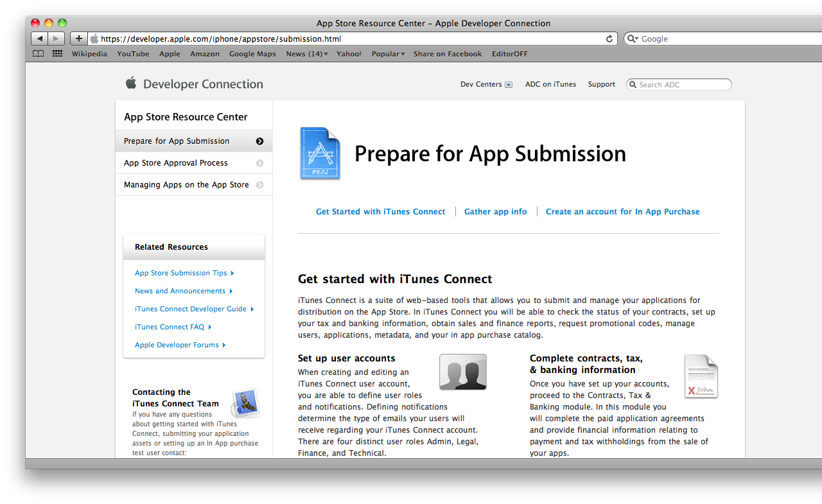Click the site favicon in the address bar

click(94, 39)
